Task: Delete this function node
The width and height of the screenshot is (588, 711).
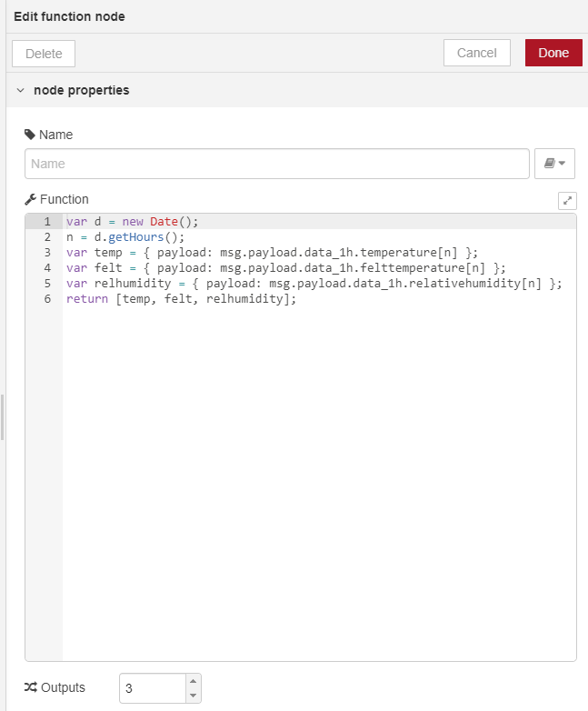Action: point(44,54)
